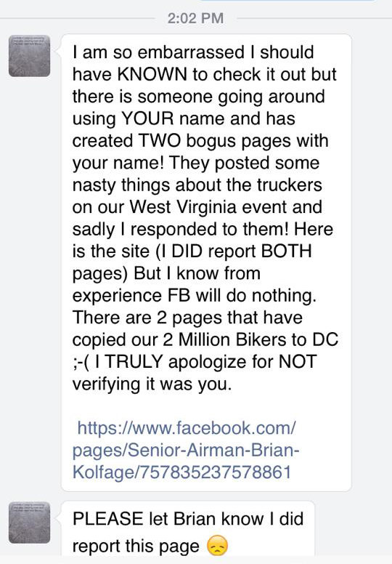Viewport: 392px width, 564px height.
Task: Tap the 'report this page' text
Action: (136, 546)
